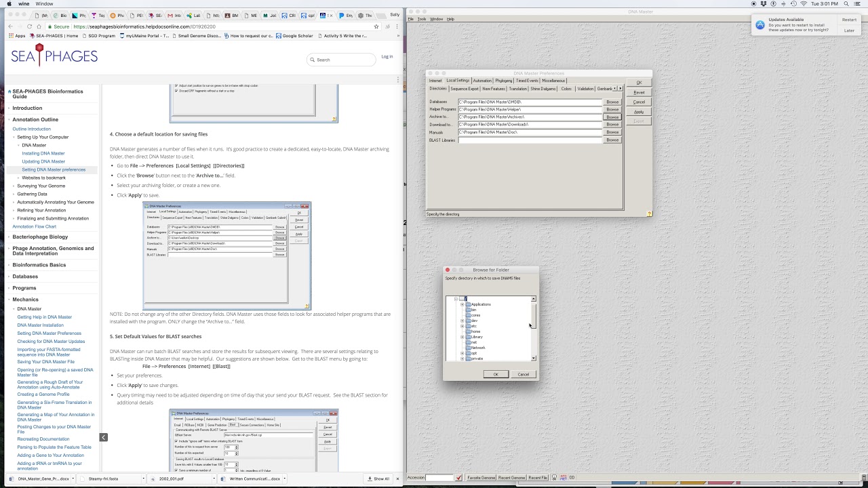Click the collapse sidebar arrow in help page

pyautogui.click(x=103, y=437)
